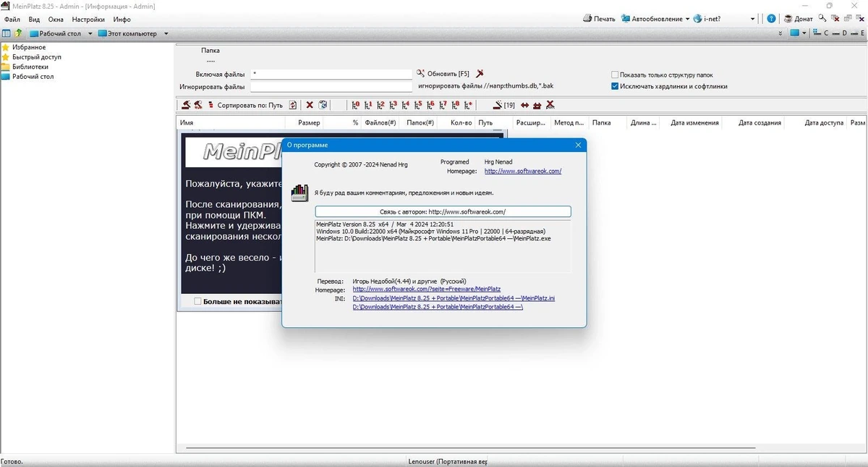Tick the Больше не показывать checkbox
868x467 pixels.
(197, 301)
